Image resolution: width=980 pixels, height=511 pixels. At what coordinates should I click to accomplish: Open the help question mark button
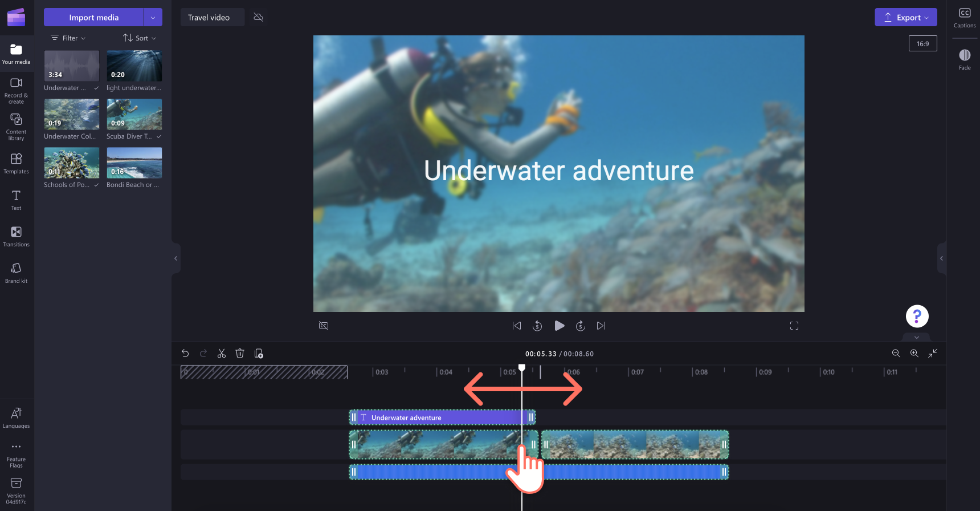click(917, 316)
